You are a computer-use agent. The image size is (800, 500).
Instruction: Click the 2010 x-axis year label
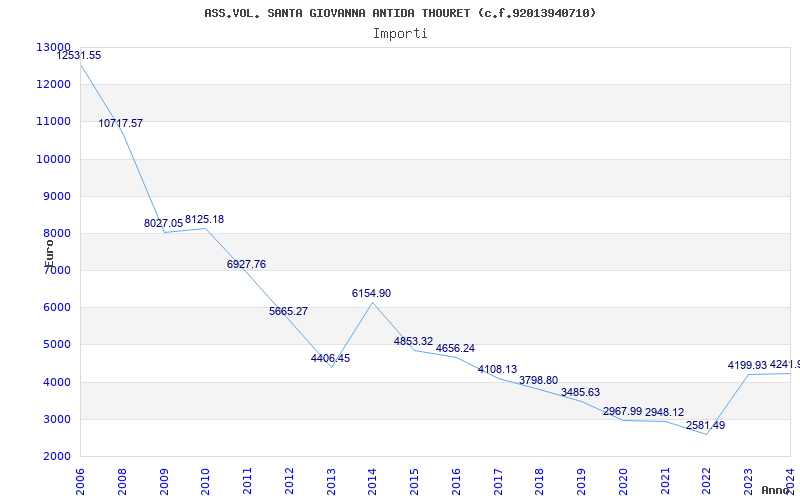point(205,482)
